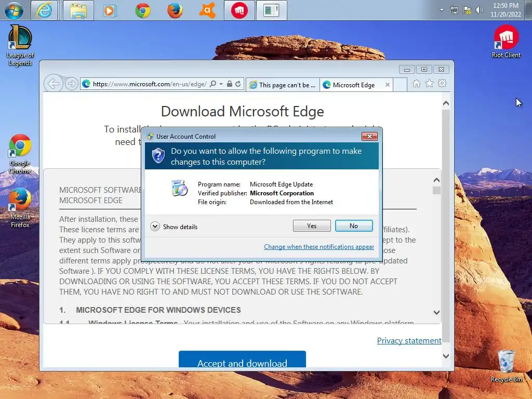This screenshot has width=532, height=399.
Task: Refresh the Microsoft Edge page
Action: point(238,84)
